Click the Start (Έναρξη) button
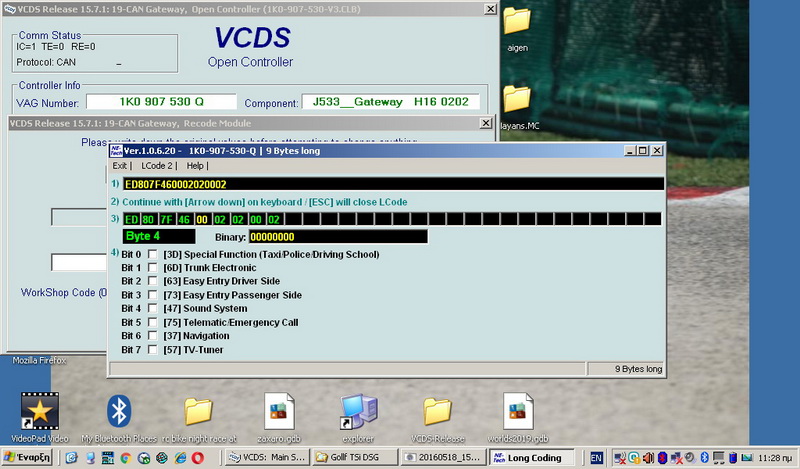Image resolution: width=800 pixels, height=469 pixels. click(27, 457)
